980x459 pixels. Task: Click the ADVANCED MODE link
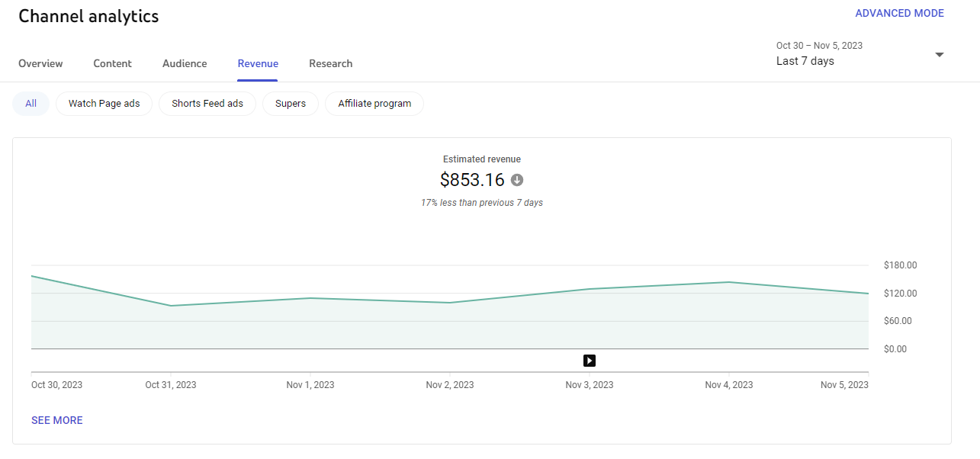(899, 13)
